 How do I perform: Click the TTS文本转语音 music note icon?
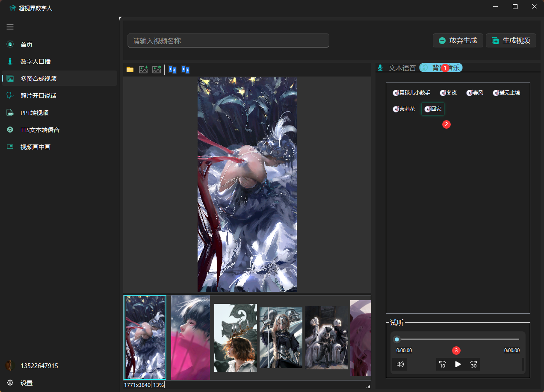[x=10, y=130]
